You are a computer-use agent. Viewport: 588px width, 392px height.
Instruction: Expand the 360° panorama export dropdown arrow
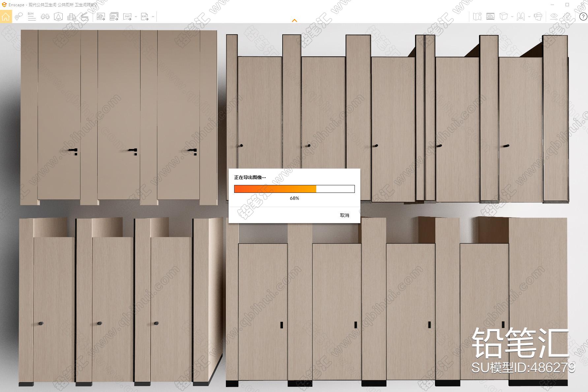click(x=136, y=16)
